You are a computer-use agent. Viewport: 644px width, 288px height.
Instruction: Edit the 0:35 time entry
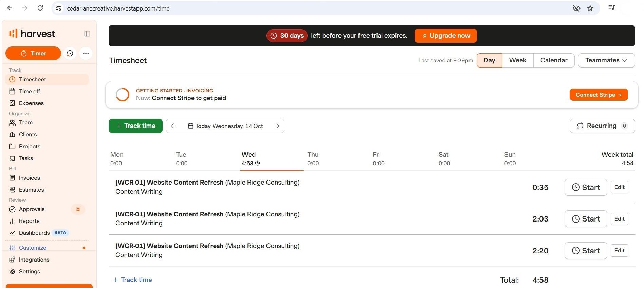click(619, 187)
